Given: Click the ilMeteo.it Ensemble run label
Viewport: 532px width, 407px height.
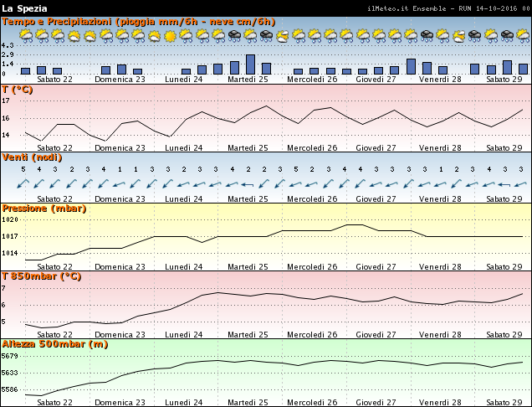Looking at the screenshot, I should click(448, 8).
